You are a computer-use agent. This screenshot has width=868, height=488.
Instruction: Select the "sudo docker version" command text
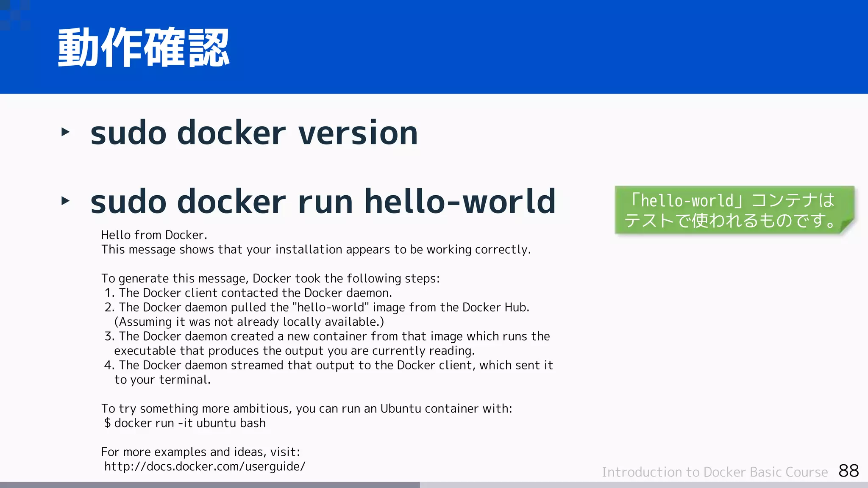(254, 133)
